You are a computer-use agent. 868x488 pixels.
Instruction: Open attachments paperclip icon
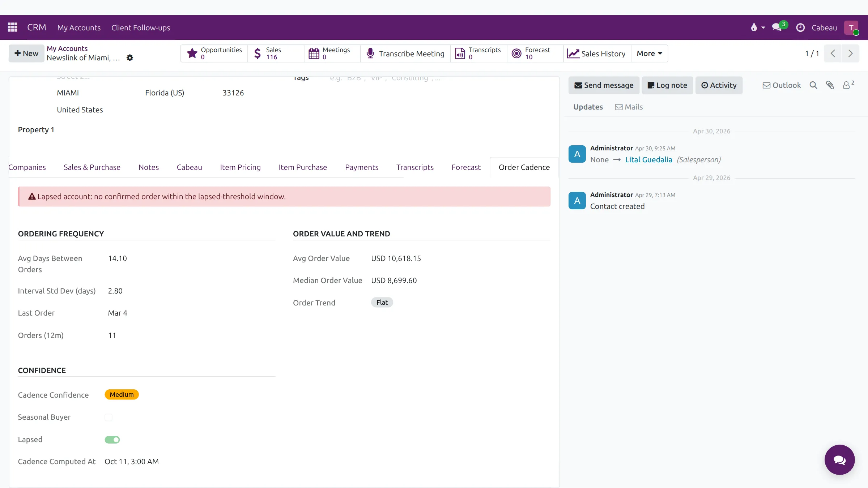pyautogui.click(x=830, y=85)
